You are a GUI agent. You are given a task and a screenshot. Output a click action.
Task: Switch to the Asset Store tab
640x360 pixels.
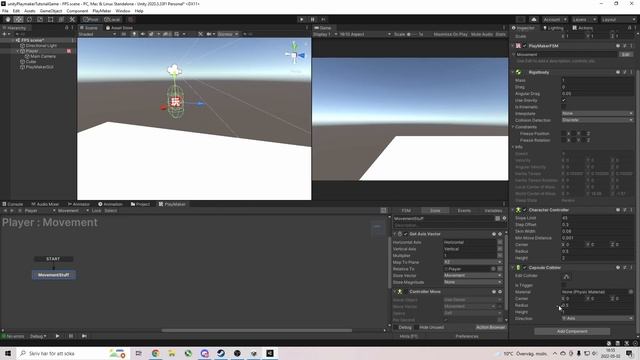(119, 28)
